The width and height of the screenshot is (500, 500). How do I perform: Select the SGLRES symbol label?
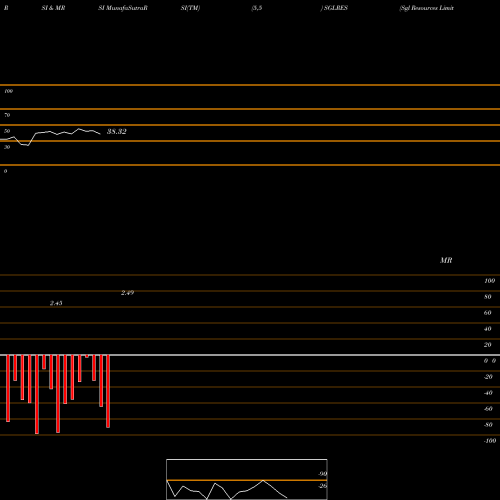click(x=336, y=8)
